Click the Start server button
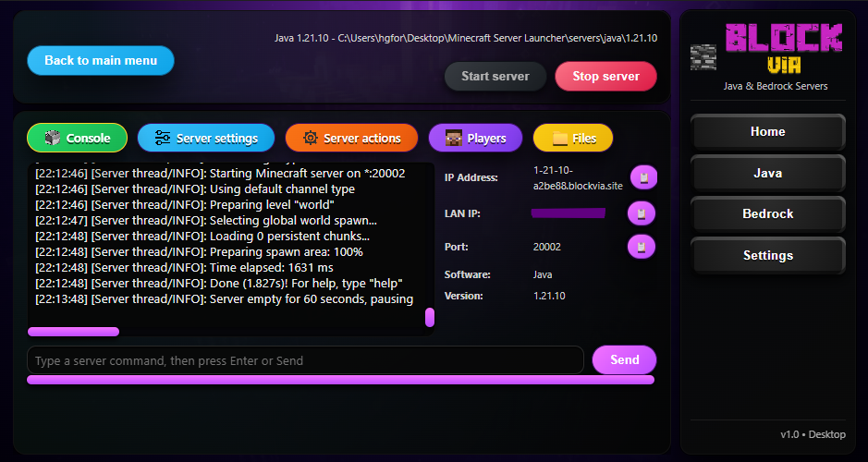Viewport: 868px width, 462px height. [x=495, y=77]
